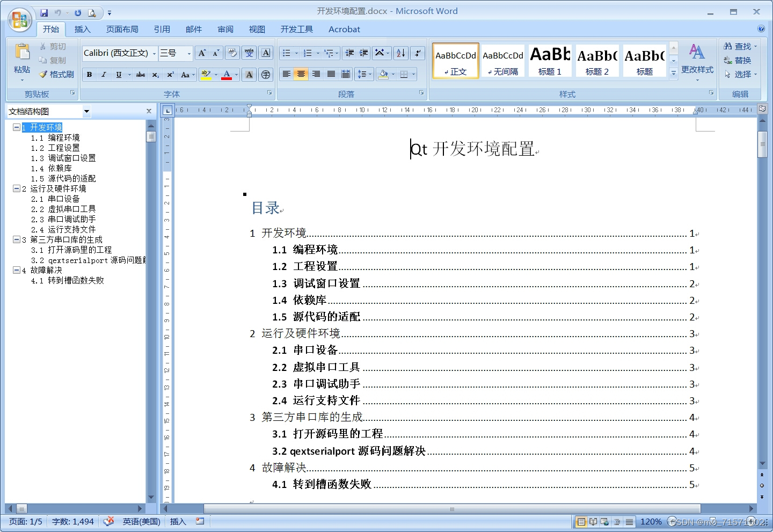Open the phonetic guide (wén) tool

(x=249, y=53)
